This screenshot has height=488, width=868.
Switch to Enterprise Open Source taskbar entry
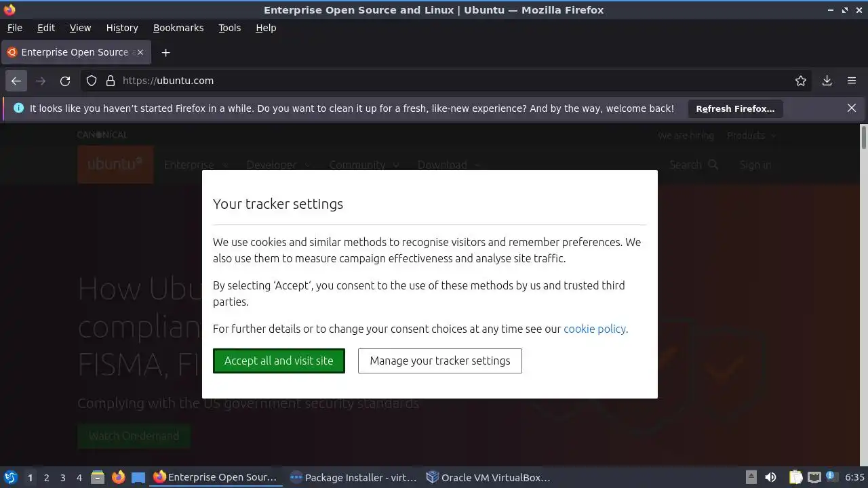pos(216,477)
